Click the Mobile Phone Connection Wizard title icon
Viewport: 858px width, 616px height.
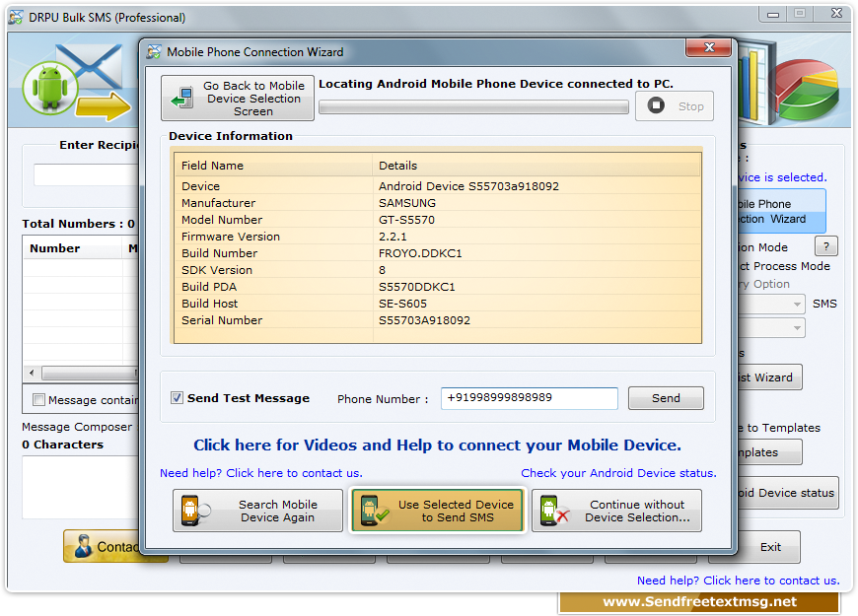(154, 52)
